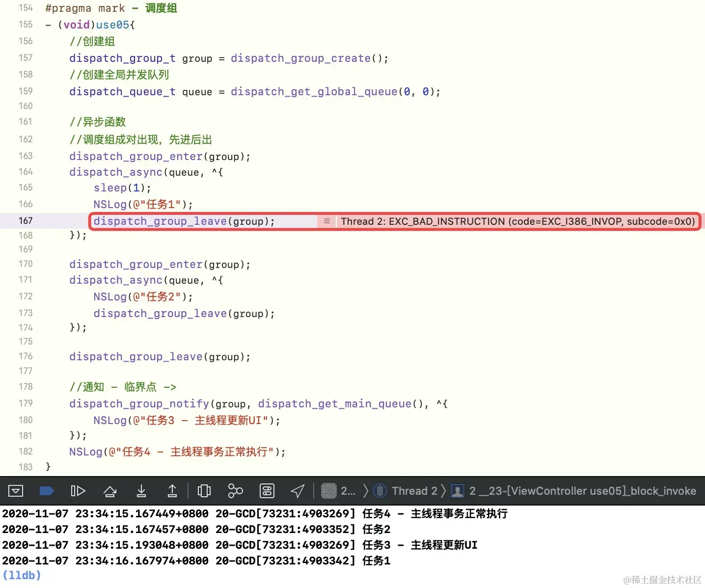
Task: Open the use05 block_invoke stack frame item
Action: [x=583, y=491]
